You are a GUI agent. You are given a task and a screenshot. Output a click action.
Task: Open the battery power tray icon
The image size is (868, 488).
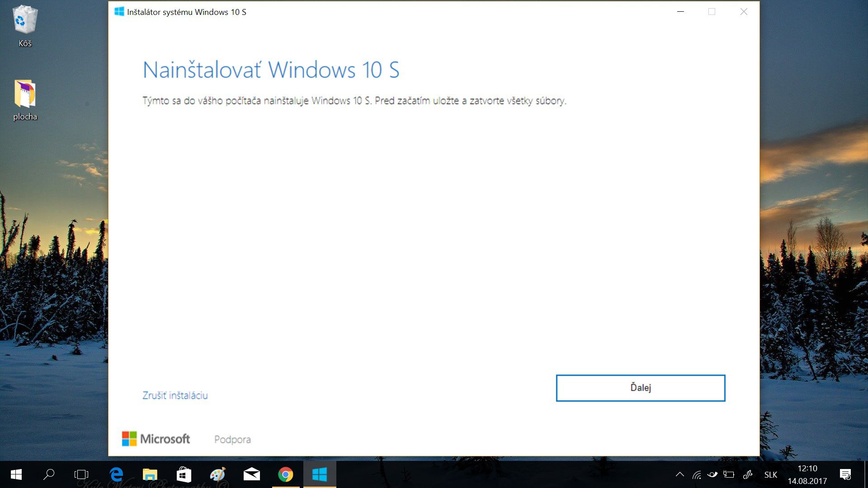pos(728,474)
